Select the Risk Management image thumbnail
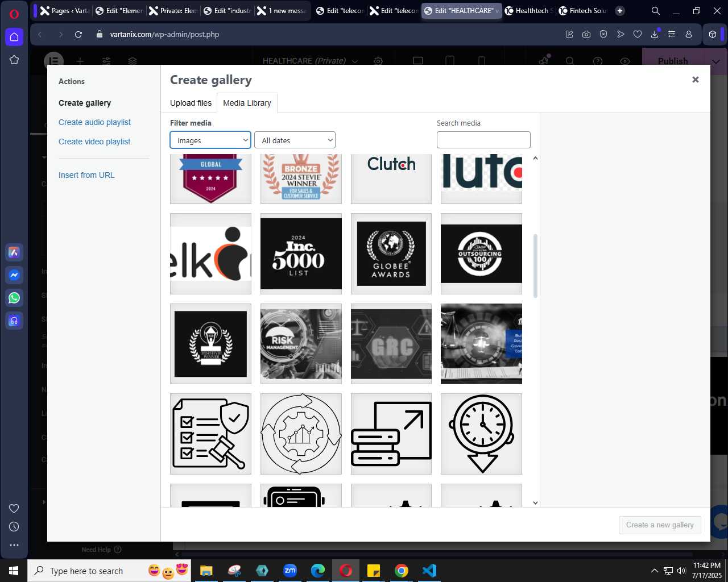Viewport: 728px width, 582px height. click(301, 344)
